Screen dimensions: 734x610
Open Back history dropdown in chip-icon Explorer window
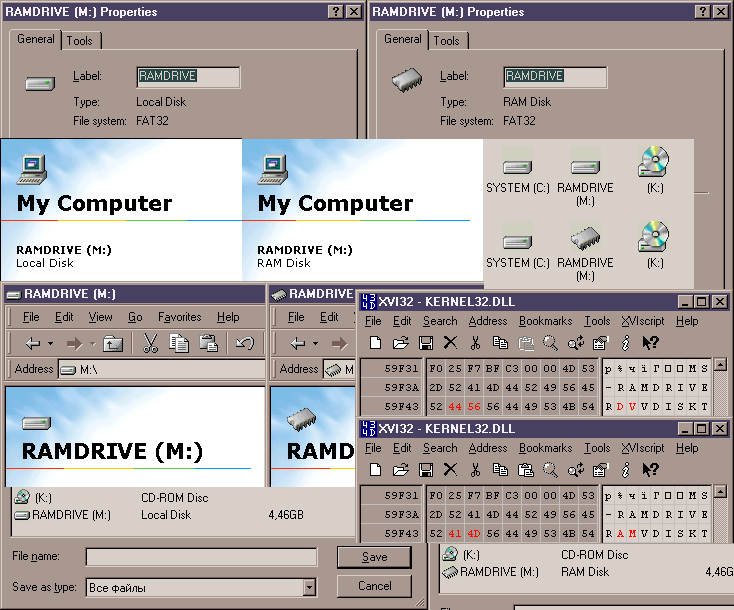pyautogui.click(x=316, y=344)
